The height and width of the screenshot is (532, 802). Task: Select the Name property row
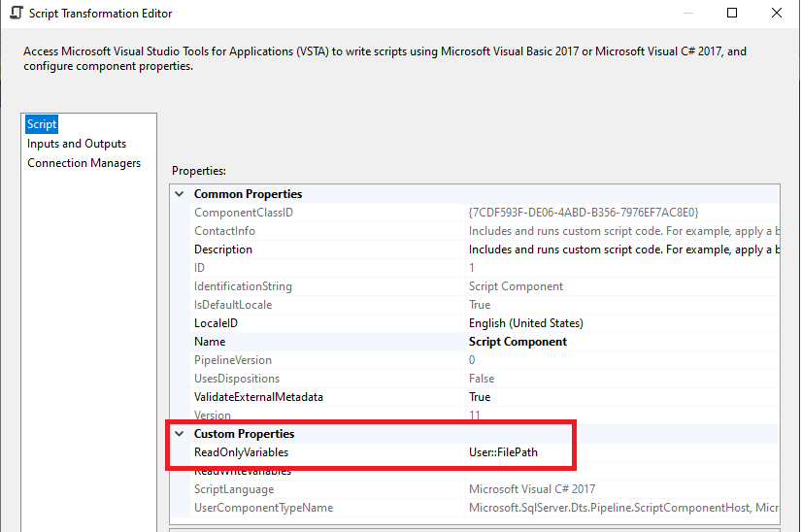click(210, 342)
